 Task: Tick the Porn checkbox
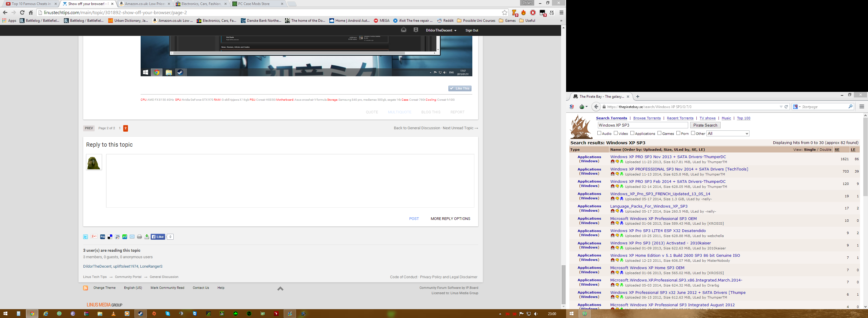click(678, 133)
